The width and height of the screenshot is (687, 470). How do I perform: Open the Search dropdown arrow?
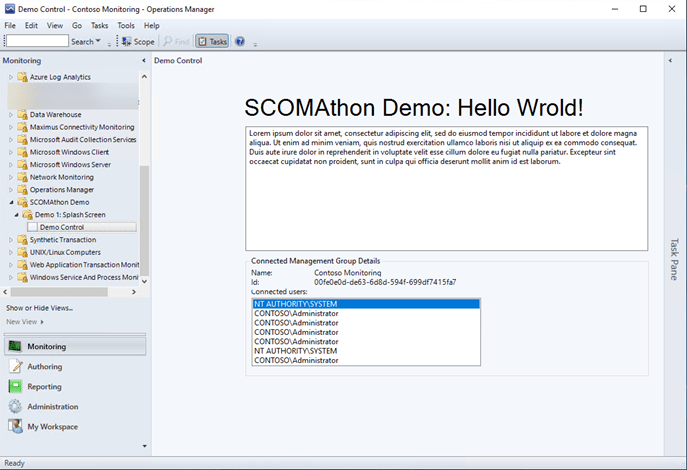click(x=99, y=42)
